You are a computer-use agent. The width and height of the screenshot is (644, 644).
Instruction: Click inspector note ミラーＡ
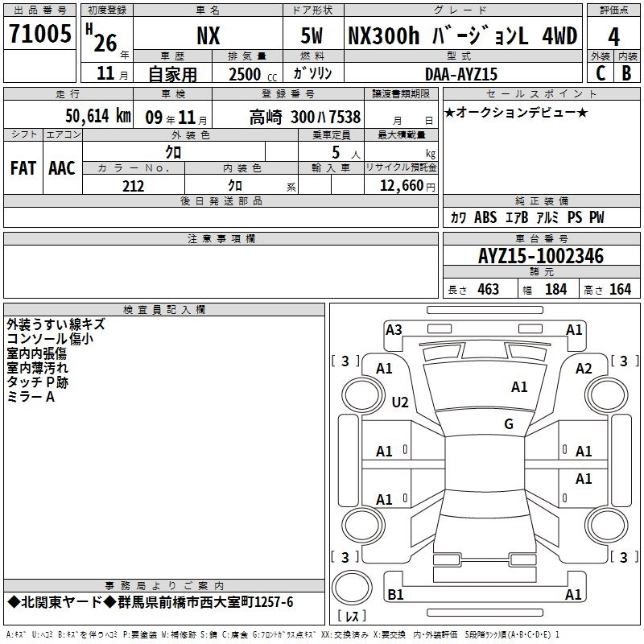(x=31, y=397)
